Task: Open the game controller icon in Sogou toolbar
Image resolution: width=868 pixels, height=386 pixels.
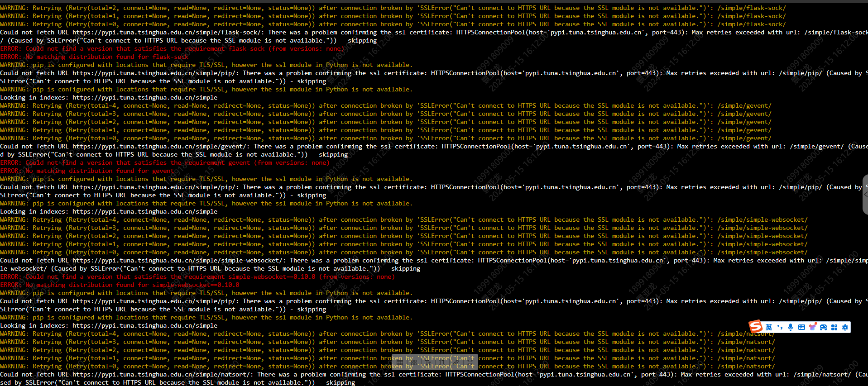Action: (823, 327)
